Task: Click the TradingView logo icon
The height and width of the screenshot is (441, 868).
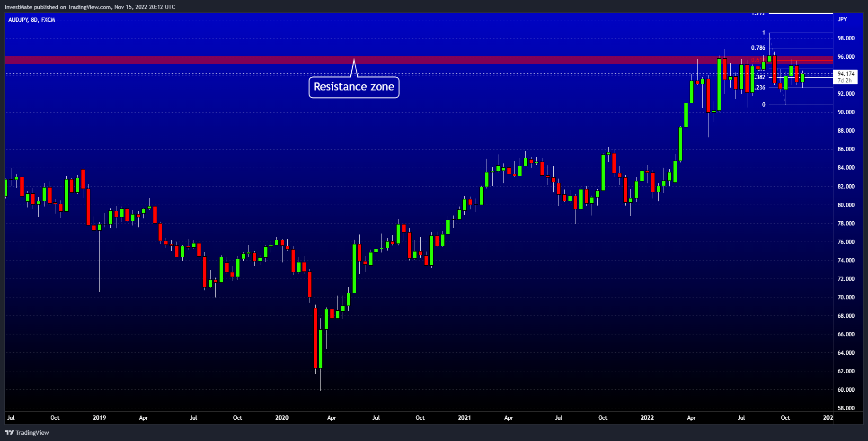Action: pyautogui.click(x=9, y=432)
